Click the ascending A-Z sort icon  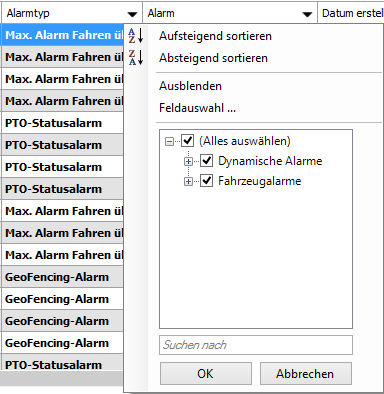tap(136, 36)
